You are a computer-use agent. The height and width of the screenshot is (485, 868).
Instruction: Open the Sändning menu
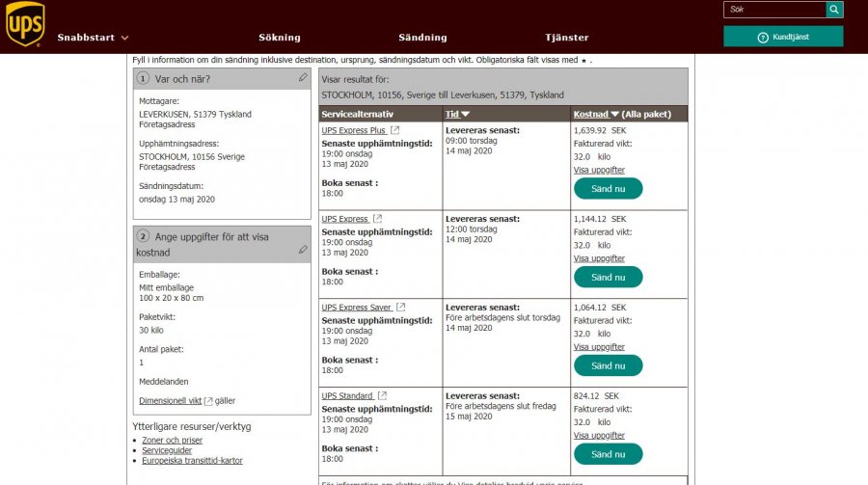[422, 38]
